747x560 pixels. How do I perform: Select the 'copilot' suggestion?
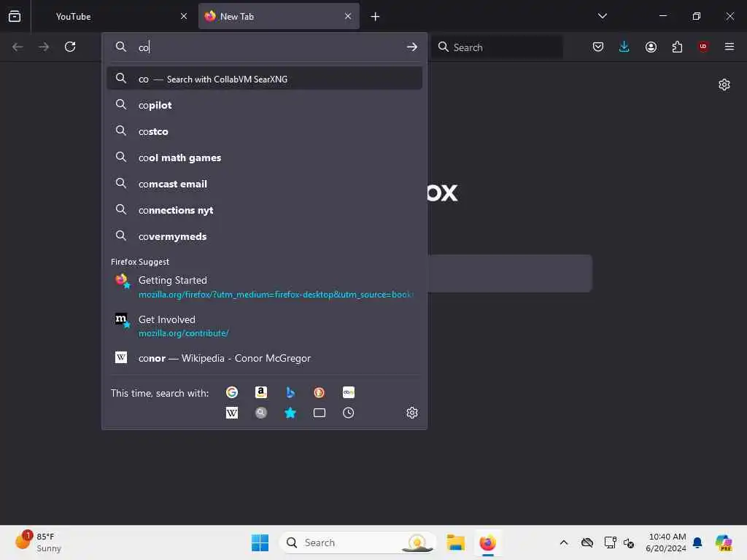pos(265,105)
